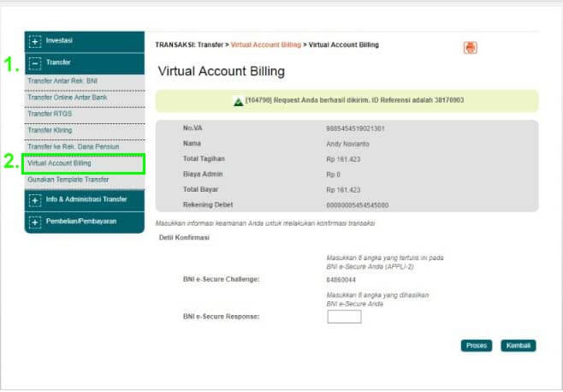Click the orange Virtual Account Billing breadcrumb link
This screenshot has width=563, height=392.
(266, 45)
